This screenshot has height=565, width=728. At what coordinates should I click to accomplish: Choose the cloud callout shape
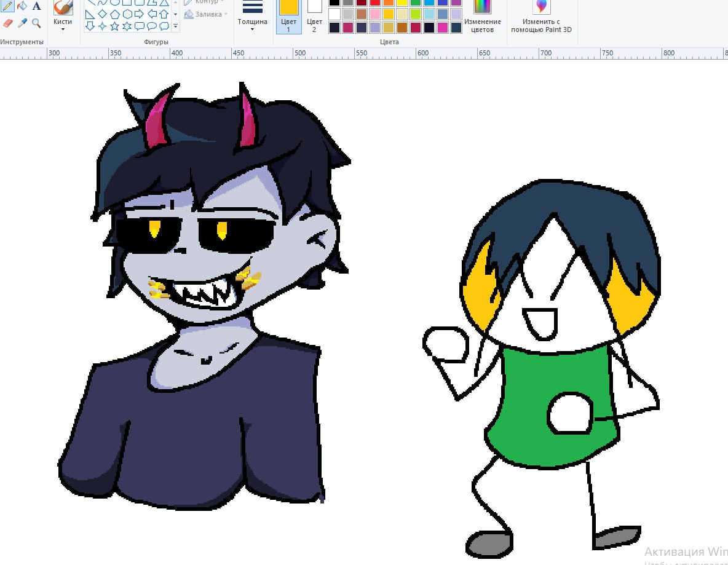point(164,26)
